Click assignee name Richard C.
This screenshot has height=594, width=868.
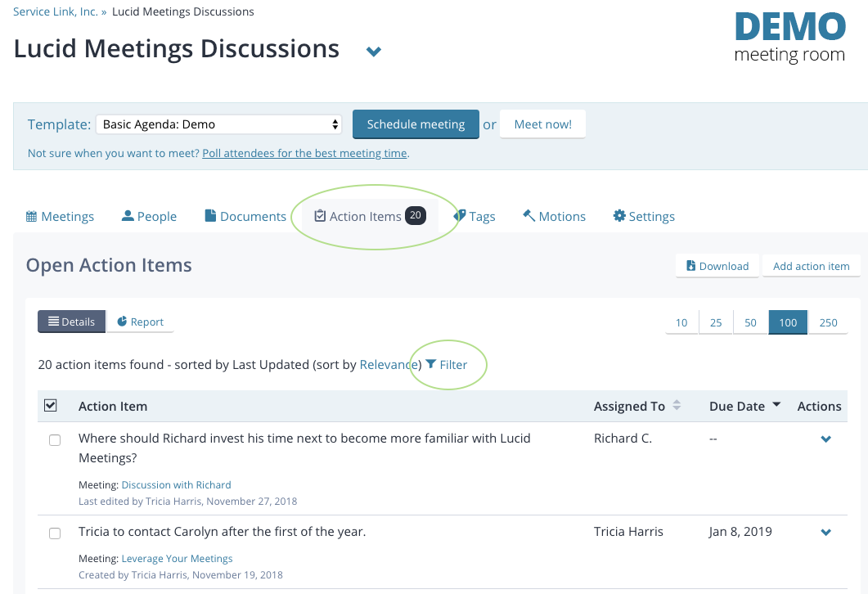click(623, 438)
